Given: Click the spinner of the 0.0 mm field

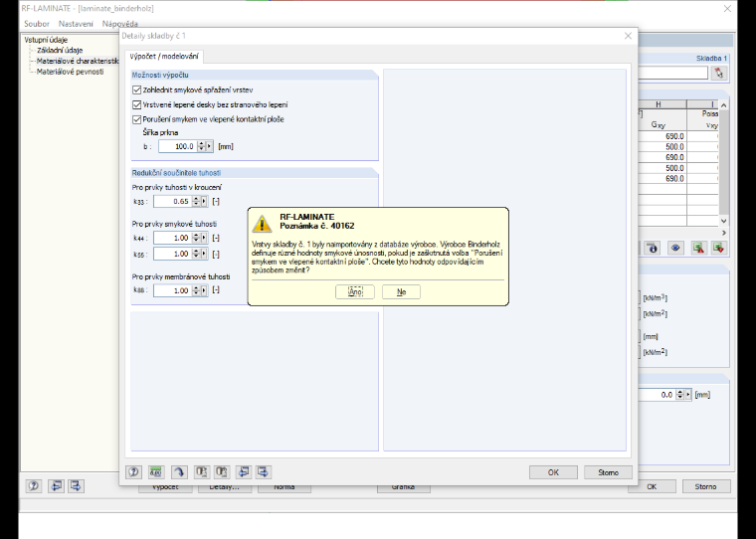Looking at the screenshot, I should coord(679,395).
